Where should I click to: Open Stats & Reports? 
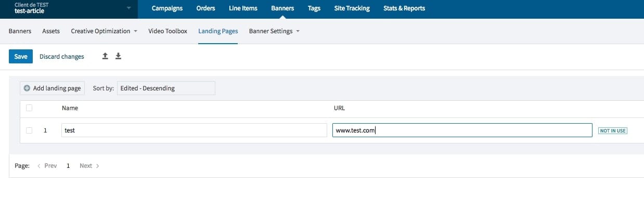(x=404, y=8)
